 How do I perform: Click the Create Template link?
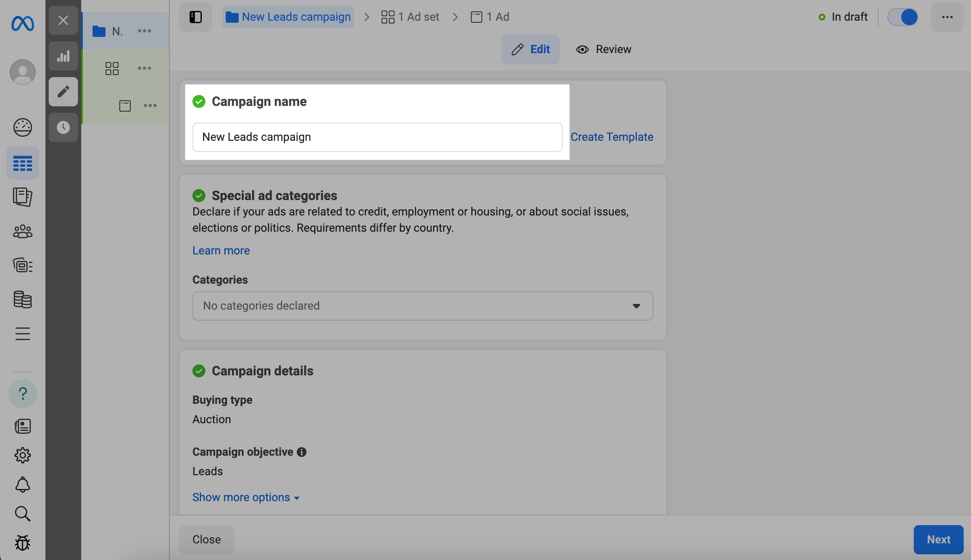pos(612,137)
